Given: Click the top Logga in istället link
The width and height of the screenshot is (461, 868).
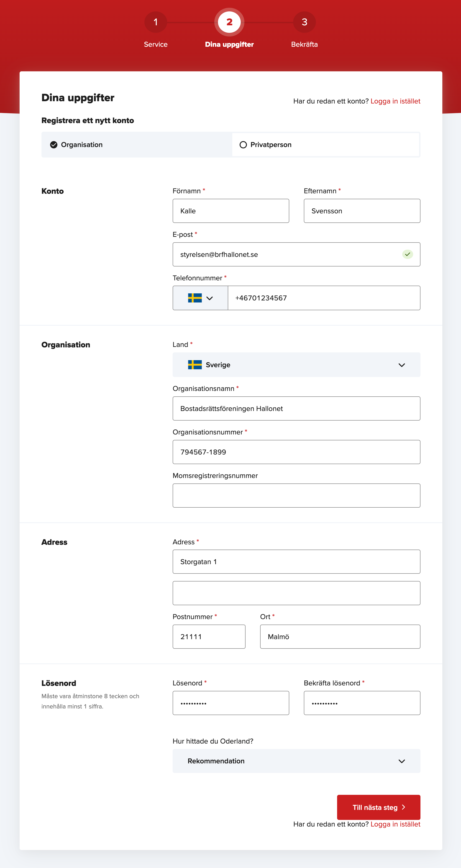Looking at the screenshot, I should (x=395, y=101).
